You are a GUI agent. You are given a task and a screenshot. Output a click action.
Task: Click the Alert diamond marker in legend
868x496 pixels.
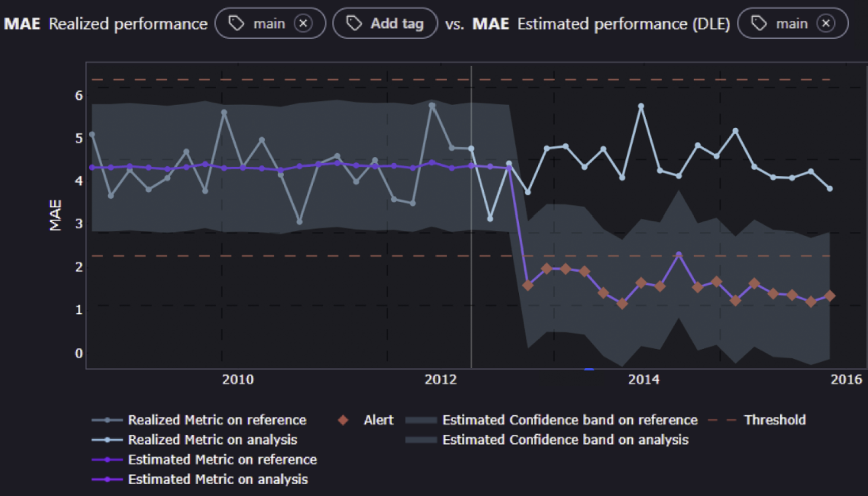coord(343,420)
